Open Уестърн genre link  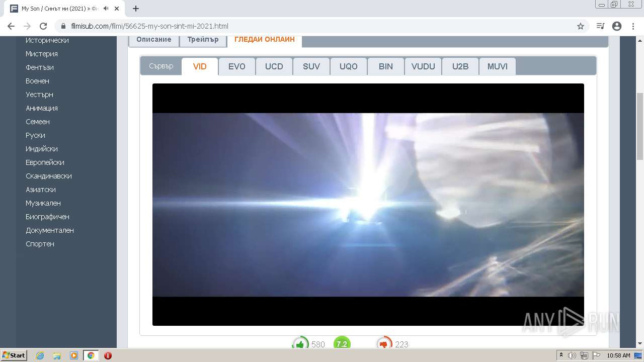[39, 95]
